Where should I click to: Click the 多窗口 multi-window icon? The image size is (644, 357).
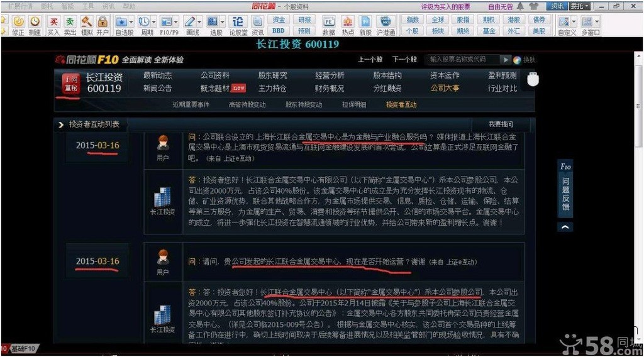[x=587, y=21]
